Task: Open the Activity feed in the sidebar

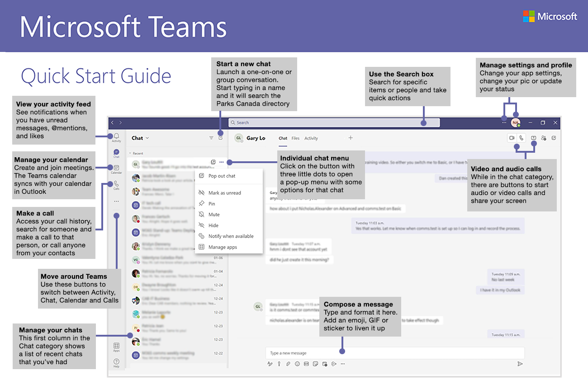Action: pos(116,137)
